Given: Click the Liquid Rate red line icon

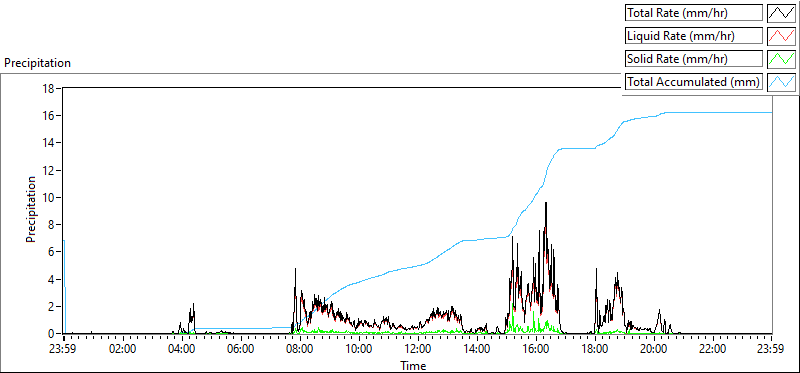Looking at the screenshot, I should [781, 36].
